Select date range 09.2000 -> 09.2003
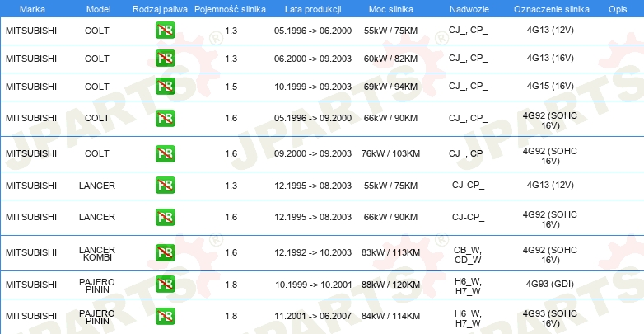Screen dimensions: 644x334 [313, 153]
